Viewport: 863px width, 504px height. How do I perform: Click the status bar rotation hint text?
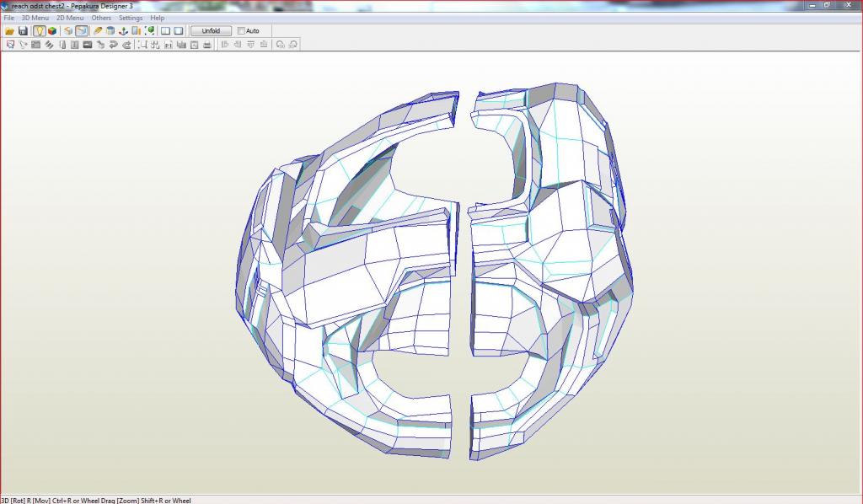click(96, 500)
